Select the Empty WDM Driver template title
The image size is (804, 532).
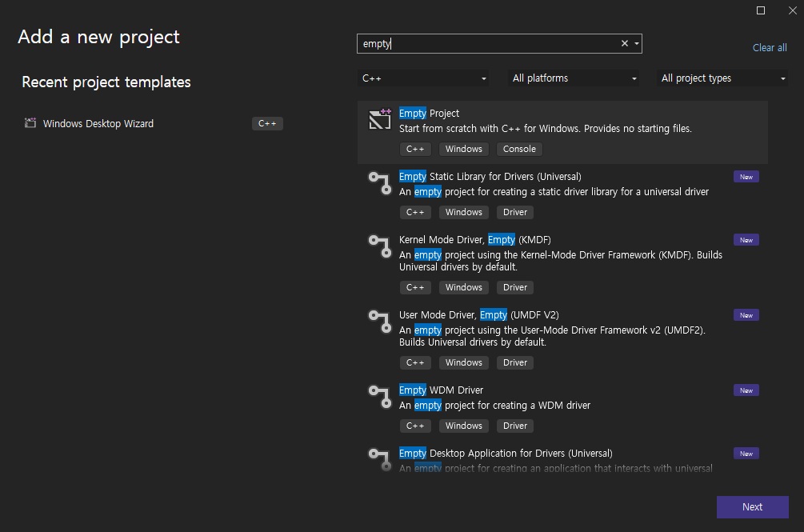pos(441,390)
